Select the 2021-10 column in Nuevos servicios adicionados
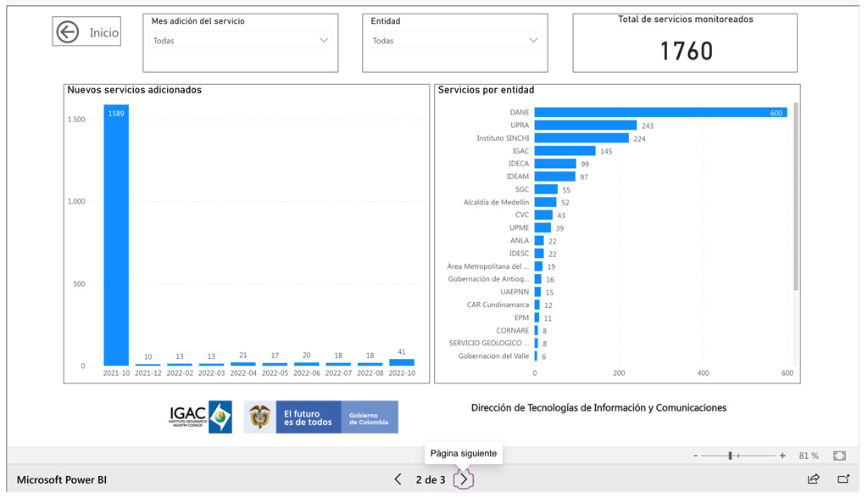Viewport: 868px width, 504px height. pos(116,238)
